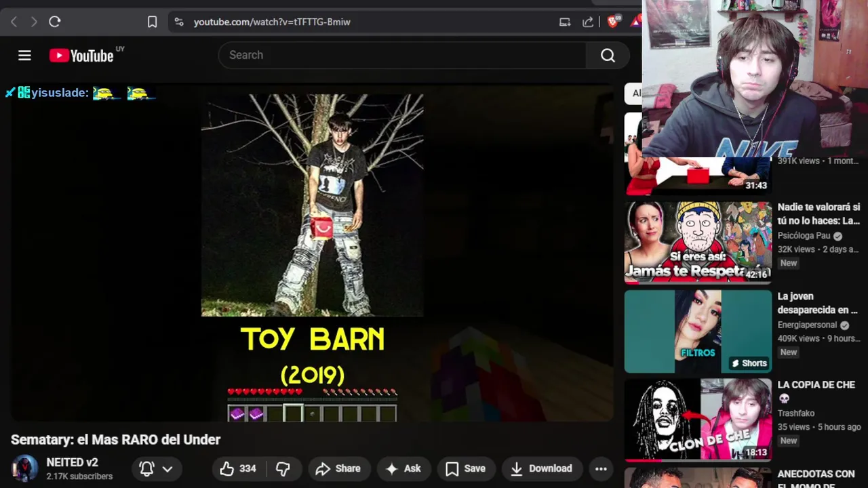Save video to playlist
The width and height of the screenshot is (868, 488).
[x=465, y=468]
